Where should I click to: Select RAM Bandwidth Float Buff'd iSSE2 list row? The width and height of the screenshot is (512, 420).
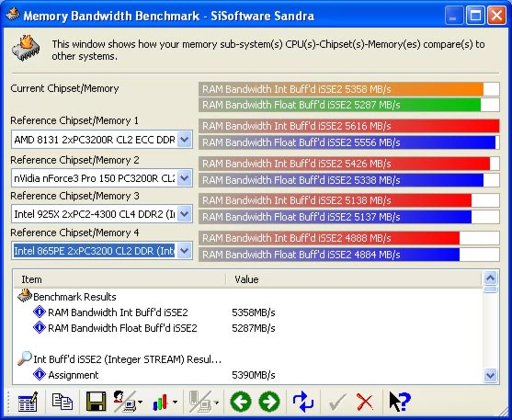248,328
